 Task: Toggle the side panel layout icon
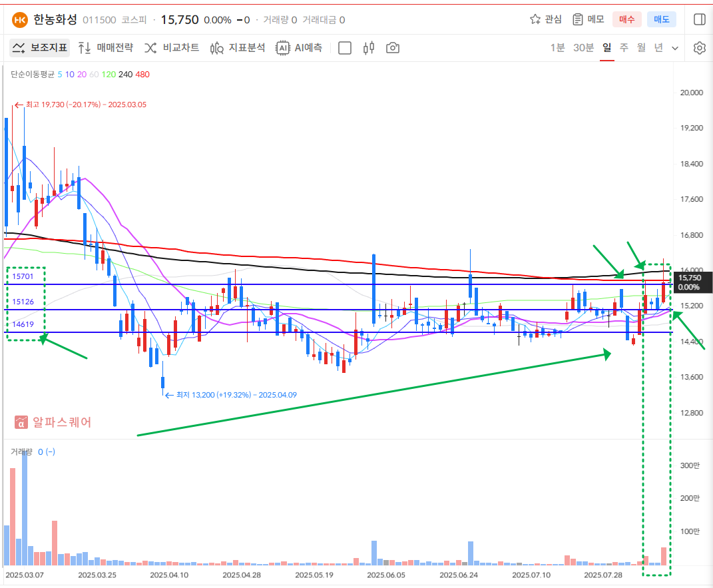click(700, 19)
